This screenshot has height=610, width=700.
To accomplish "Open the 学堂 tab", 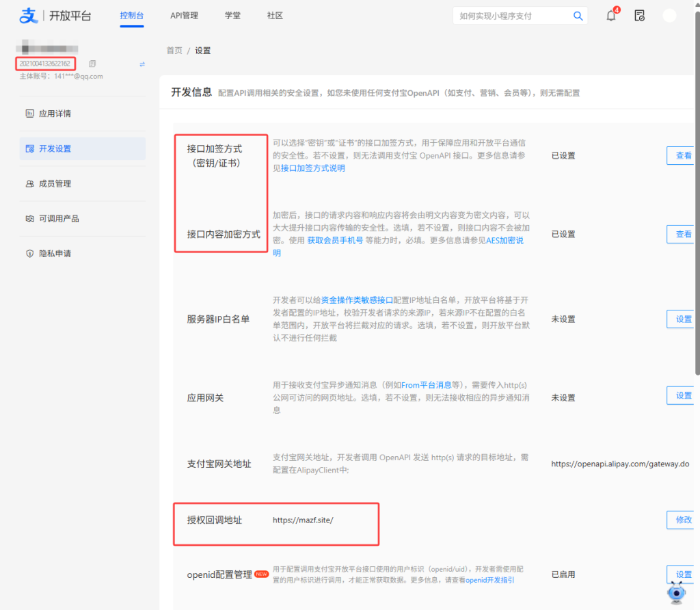I will (x=232, y=16).
